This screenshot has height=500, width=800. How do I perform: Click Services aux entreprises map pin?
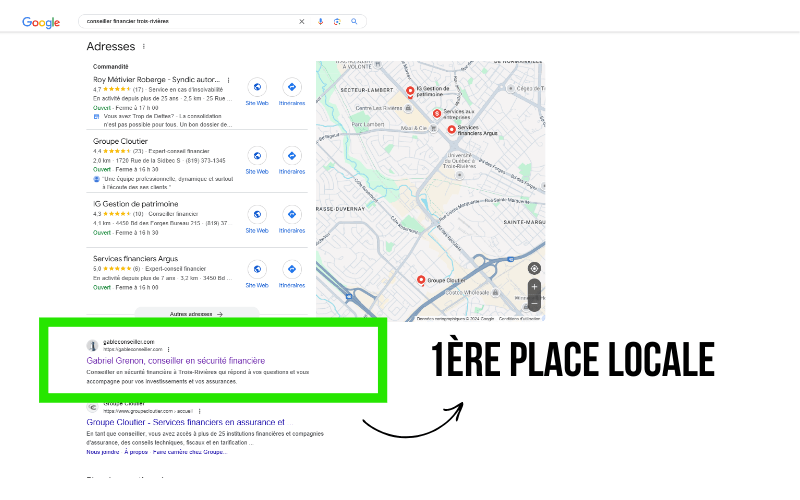(437, 114)
